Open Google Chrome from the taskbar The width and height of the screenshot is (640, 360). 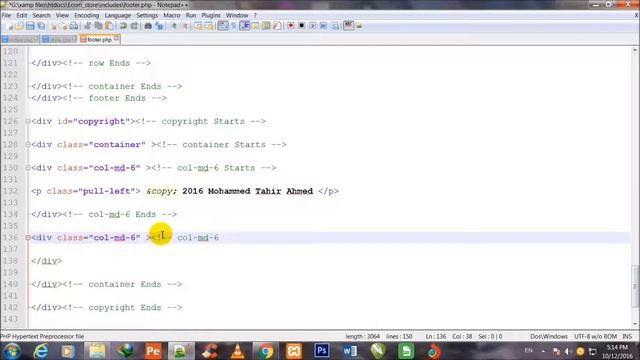coord(265,351)
